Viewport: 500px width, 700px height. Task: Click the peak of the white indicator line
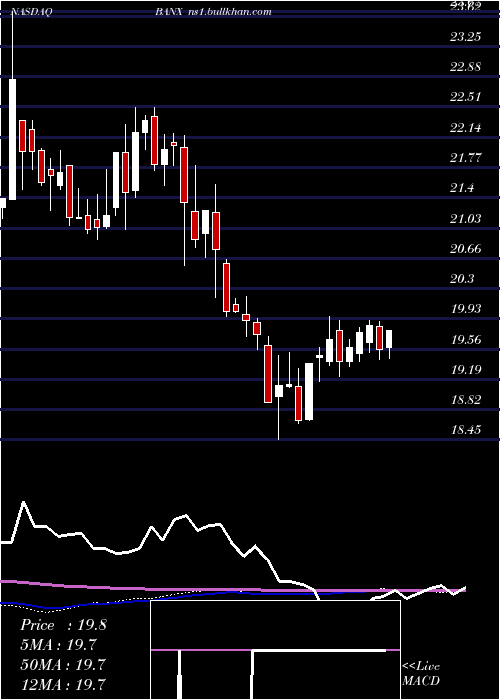point(23,502)
